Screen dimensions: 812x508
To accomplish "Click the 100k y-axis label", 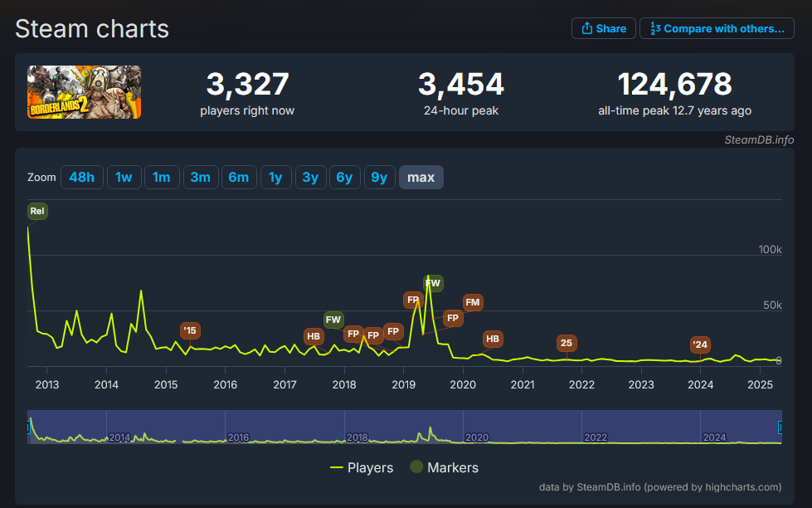I will tap(770, 249).
